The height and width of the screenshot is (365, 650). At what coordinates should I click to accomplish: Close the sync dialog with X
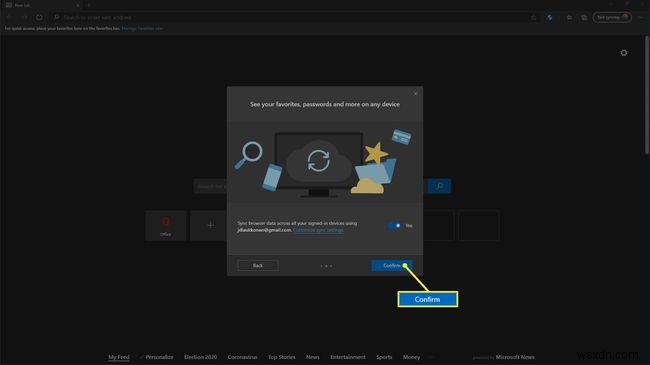pyautogui.click(x=415, y=94)
